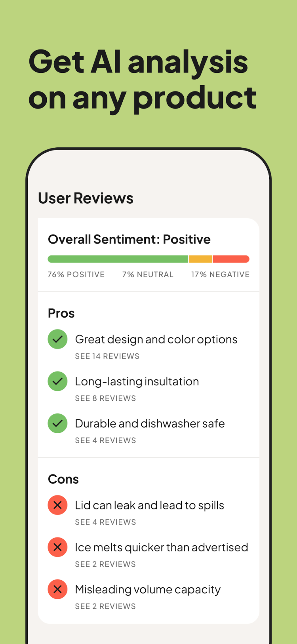Open SEE 2 REVIEWS under Misleading volume capacity
The image size is (297, 644).
click(105, 606)
